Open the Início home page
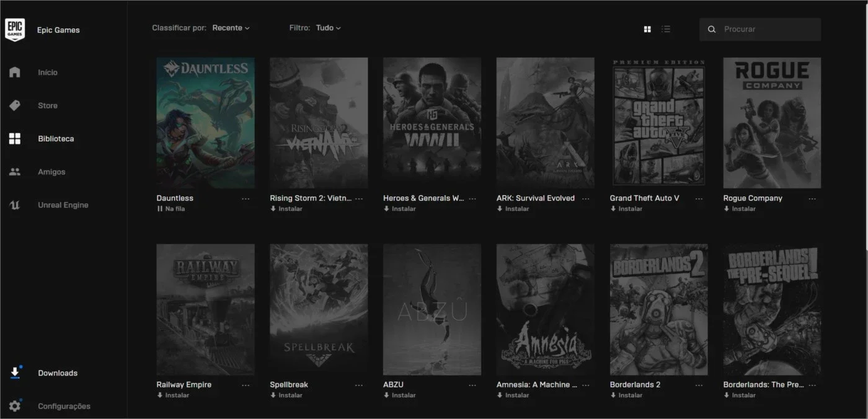Screen dimensions: 868x419 tap(48, 73)
